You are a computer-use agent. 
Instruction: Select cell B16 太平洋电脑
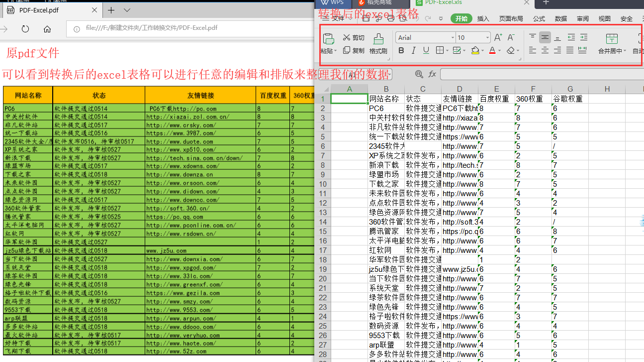386,241
